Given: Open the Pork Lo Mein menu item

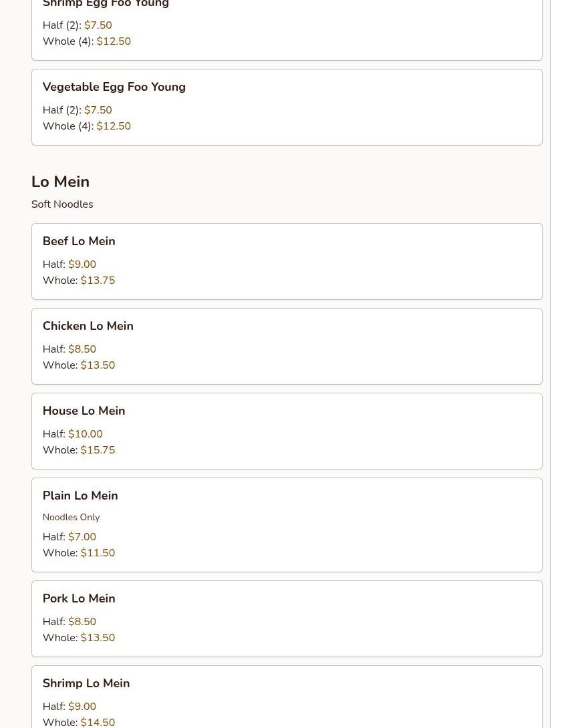Looking at the screenshot, I should tap(79, 598).
